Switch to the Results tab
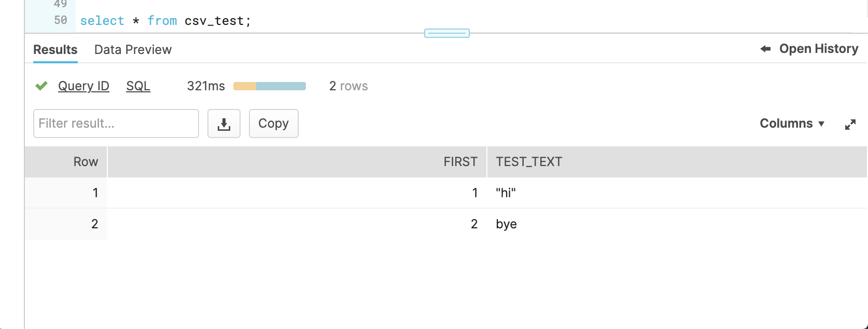Image resolution: width=868 pixels, height=329 pixels. pyautogui.click(x=55, y=50)
